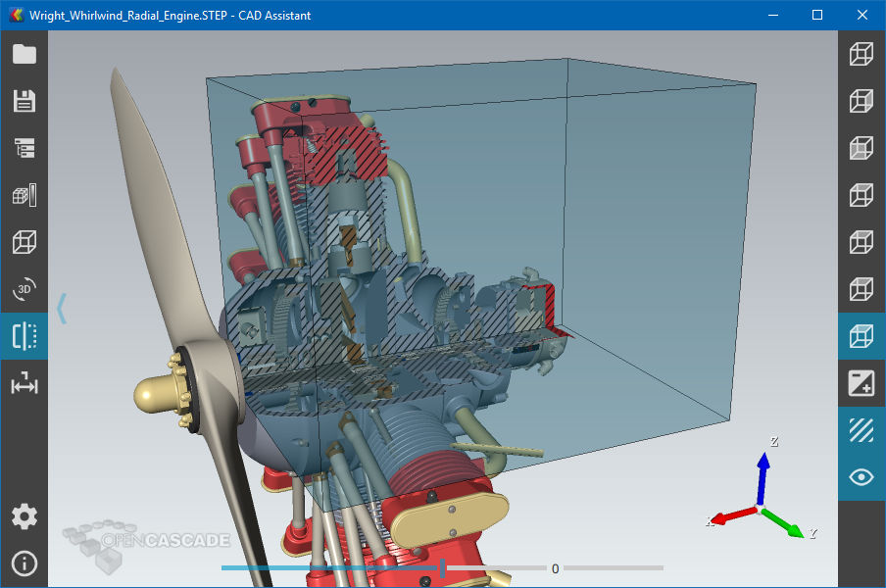Open the wireframe cube view options
Screen dimensions: 886x588
pos(25,242)
